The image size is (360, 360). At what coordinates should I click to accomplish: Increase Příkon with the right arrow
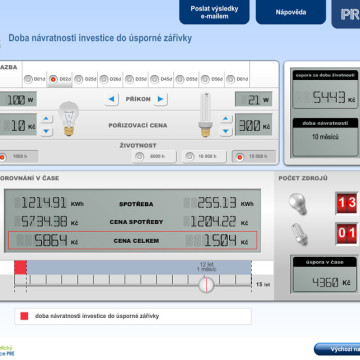tap(160, 99)
